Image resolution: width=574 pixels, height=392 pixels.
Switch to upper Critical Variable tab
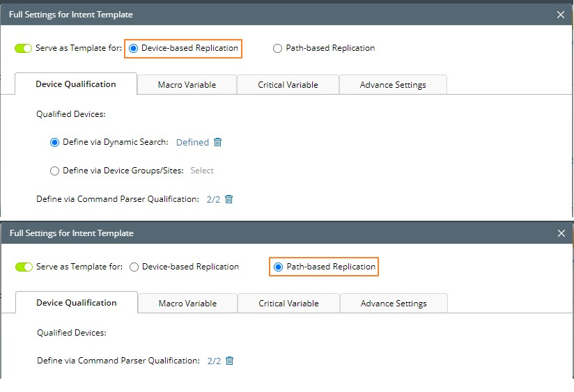point(288,85)
